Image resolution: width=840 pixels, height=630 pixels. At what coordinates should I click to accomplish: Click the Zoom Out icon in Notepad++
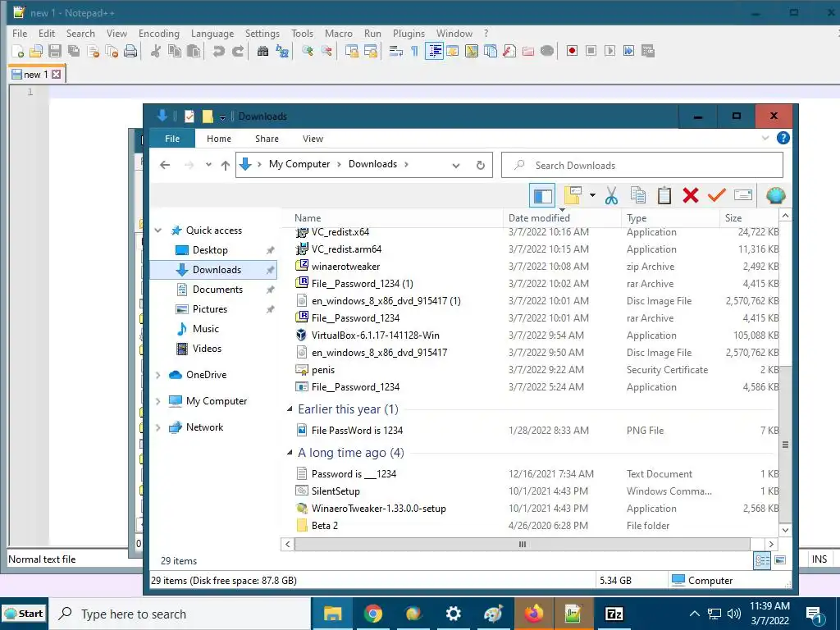point(326,51)
